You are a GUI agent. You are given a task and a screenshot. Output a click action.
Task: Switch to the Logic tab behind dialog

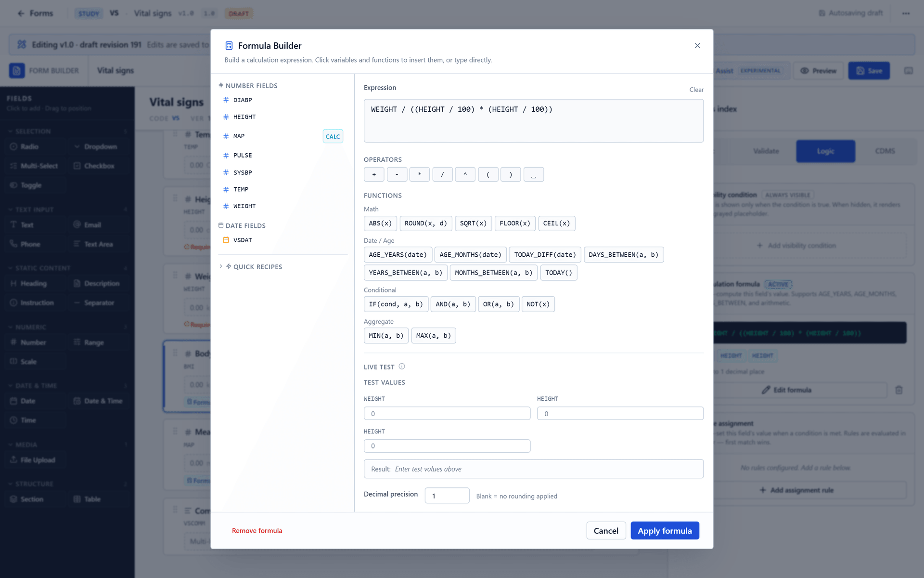[x=825, y=151]
